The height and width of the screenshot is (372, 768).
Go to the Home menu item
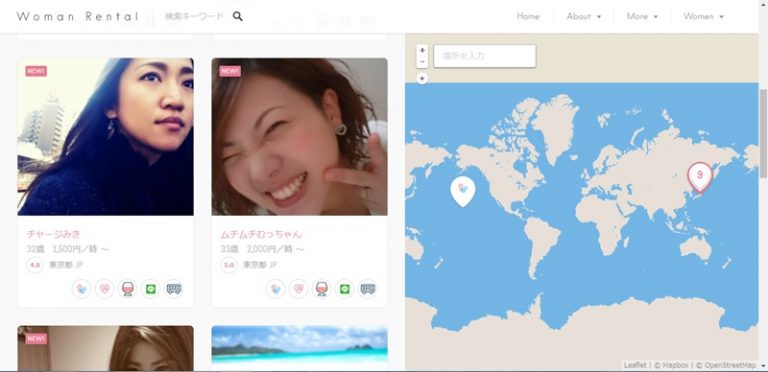(x=528, y=16)
